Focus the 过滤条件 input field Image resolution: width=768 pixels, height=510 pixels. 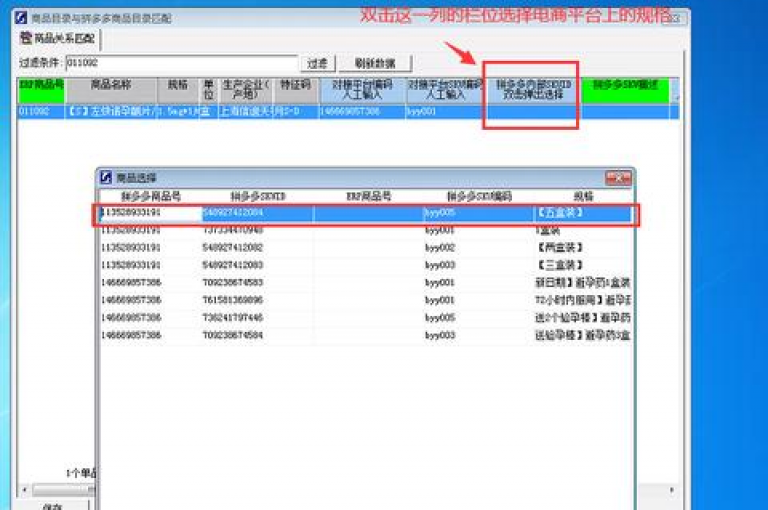click(x=181, y=63)
